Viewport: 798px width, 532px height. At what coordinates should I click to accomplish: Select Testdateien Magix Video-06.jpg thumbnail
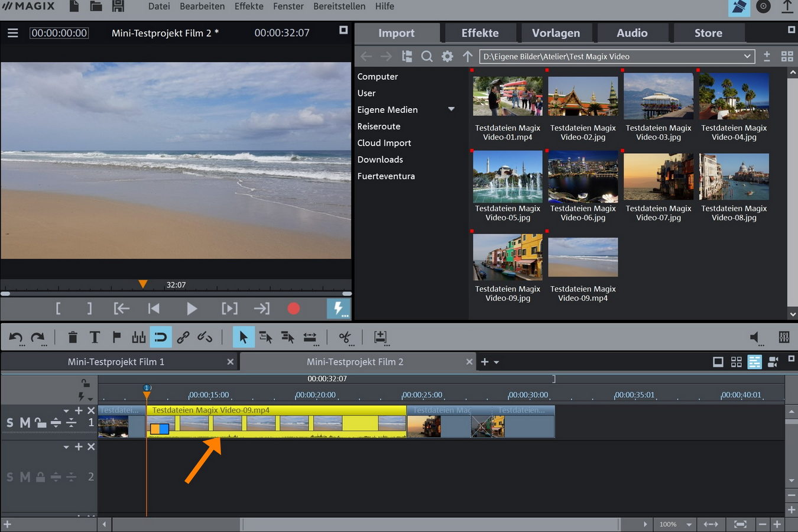point(583,178)
